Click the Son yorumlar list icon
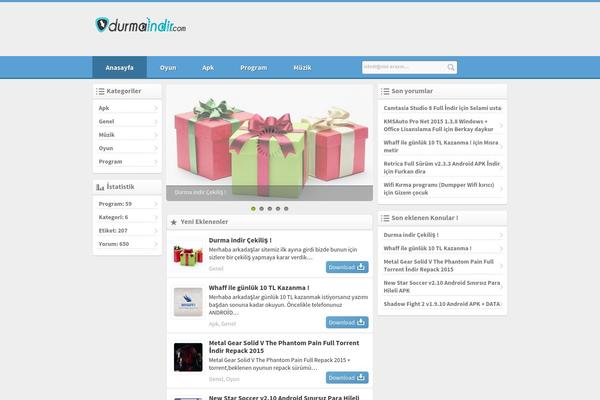Viewport: 600px width, 400px height. (385, 91)
